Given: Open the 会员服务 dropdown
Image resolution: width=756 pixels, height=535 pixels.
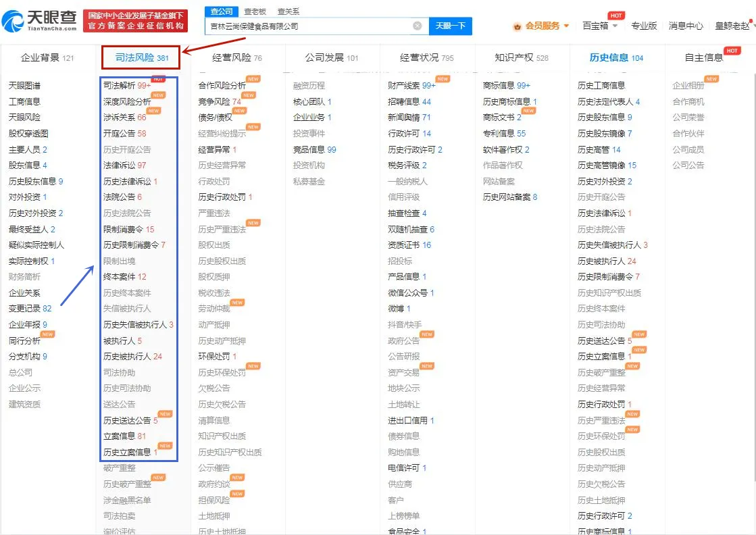Looking at the screenshot, I should point(547,26).
